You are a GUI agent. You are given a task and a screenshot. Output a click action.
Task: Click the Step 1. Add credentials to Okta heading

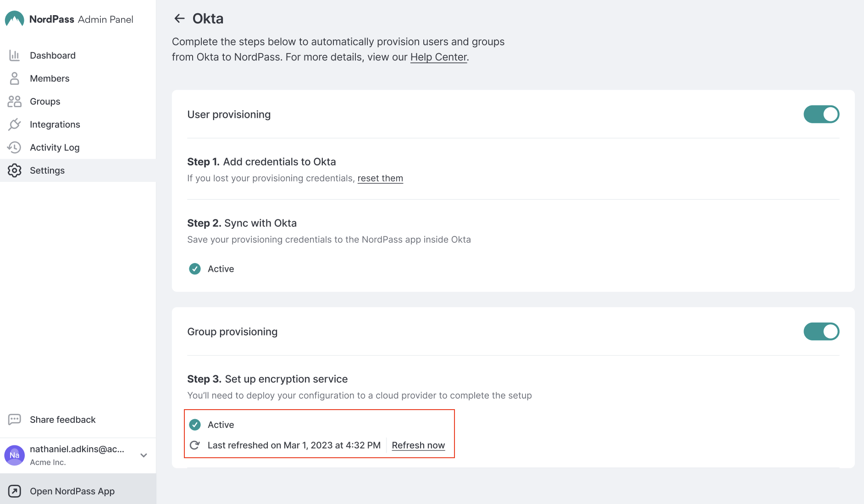pos(261,162)
